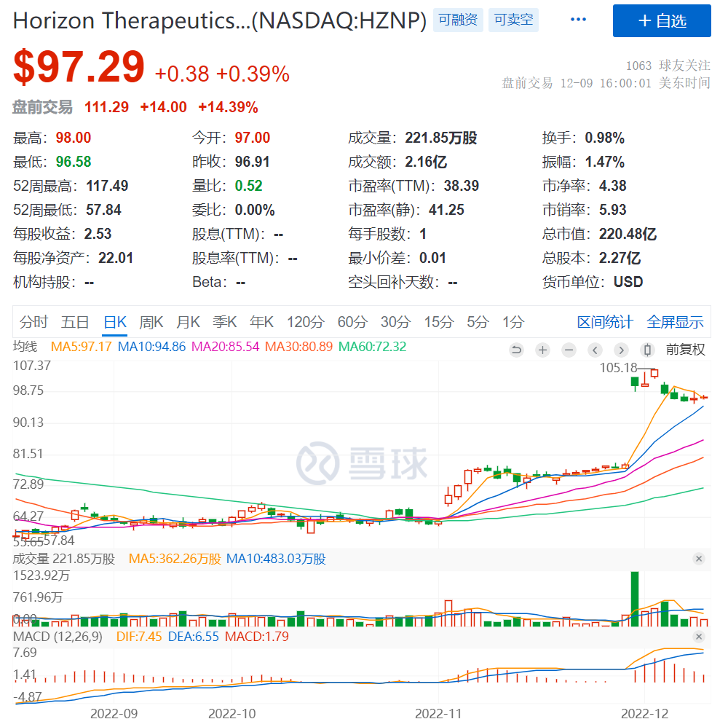This screenshot has height=727, width=728.
Task: Click the 成交量 value 221.85万股
Action: click(x=440, y=138)
